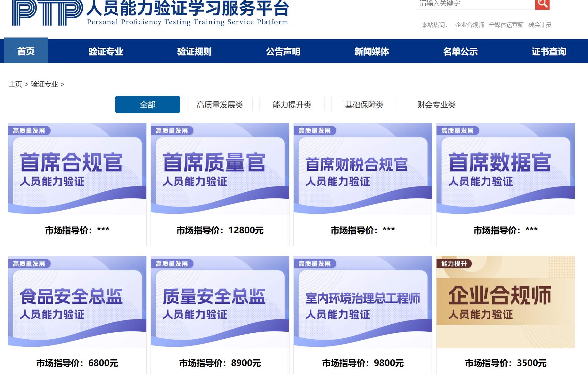588x374 pixels.
Task: Select the 企业合规师 certification card
Action: [x=505, y=302]
